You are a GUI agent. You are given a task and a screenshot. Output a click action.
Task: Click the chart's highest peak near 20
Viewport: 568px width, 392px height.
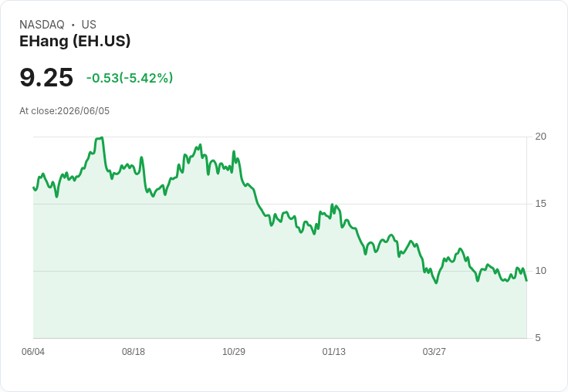[101, 137]
